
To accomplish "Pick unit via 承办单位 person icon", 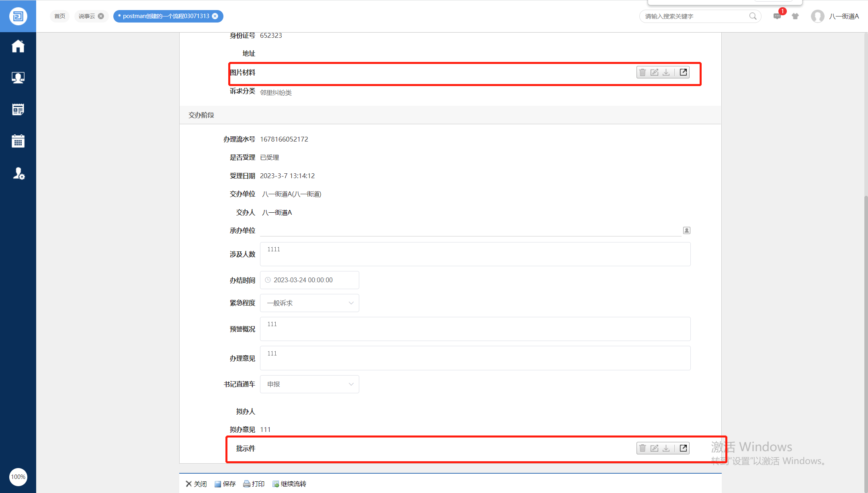I will click(x=686, y=230).
